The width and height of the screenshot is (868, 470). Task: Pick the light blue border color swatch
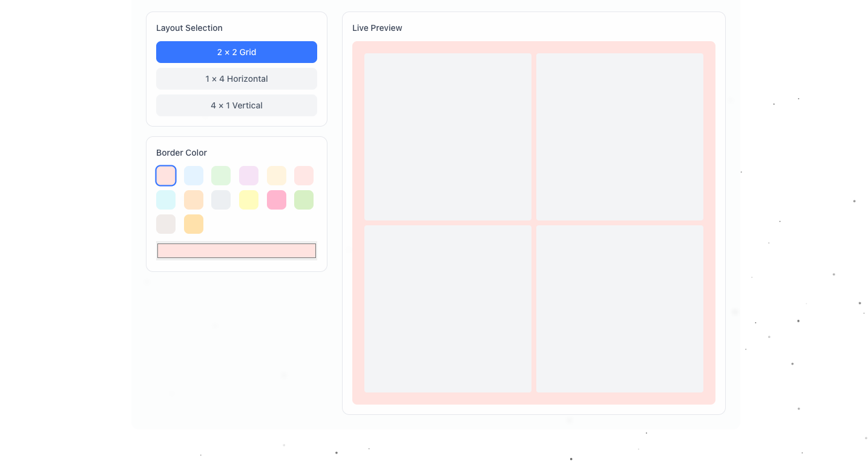click(x=194, y=176)
